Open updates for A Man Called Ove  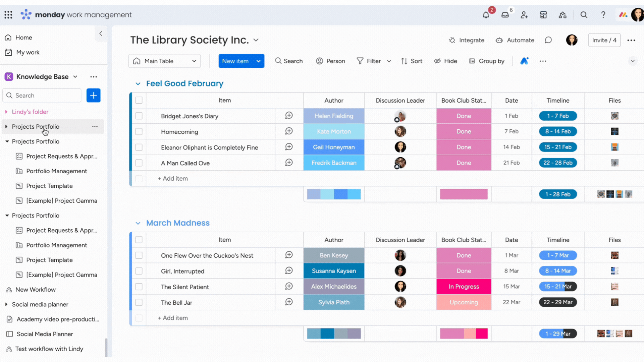(289, 163)
